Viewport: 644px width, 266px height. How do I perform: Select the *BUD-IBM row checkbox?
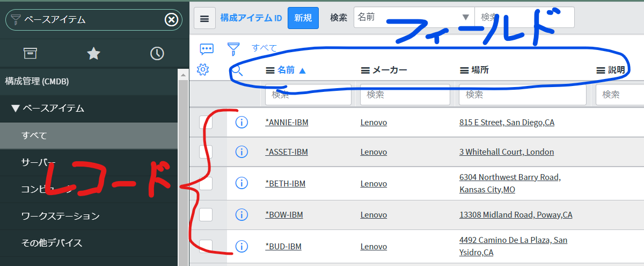(x=206, y=246)
